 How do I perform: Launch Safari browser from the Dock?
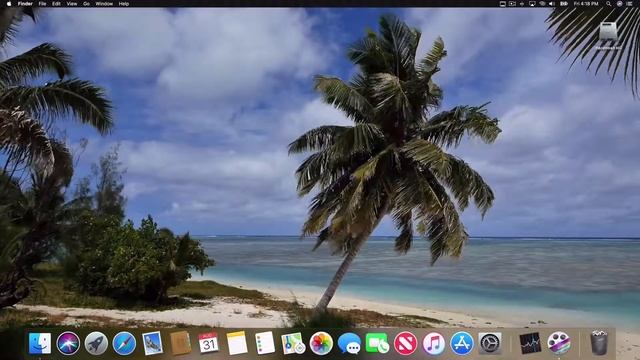point(124,343)
